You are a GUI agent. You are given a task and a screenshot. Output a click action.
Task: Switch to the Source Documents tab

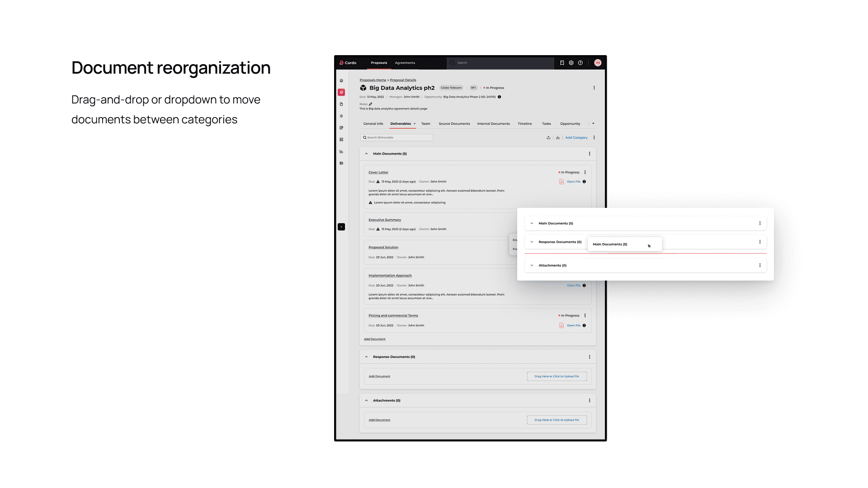click(454, 123)
